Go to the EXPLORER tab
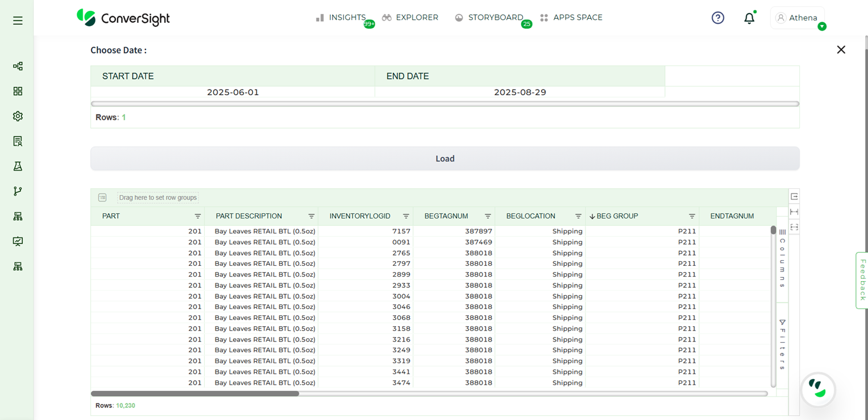Viewport: 868px width, 420px height. pos(410,18)
